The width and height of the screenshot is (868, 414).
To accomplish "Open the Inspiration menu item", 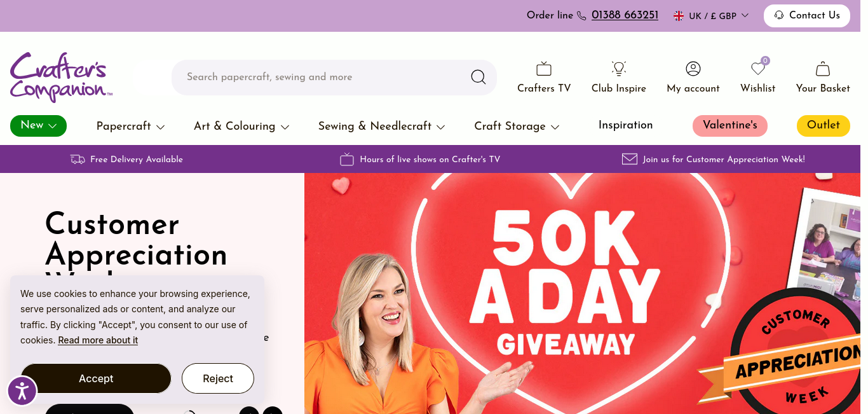I will (x=625, y=125).
